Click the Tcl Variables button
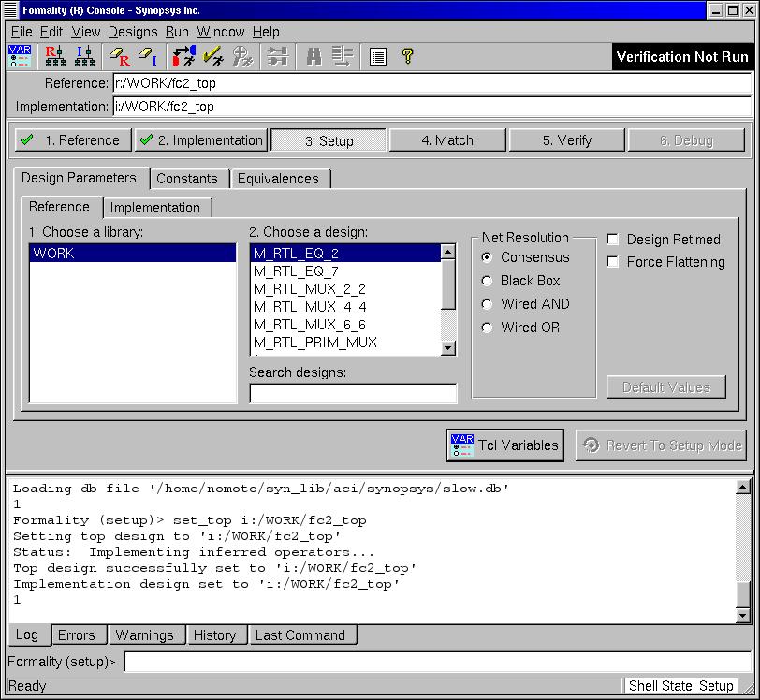 [x=505, y=445]
